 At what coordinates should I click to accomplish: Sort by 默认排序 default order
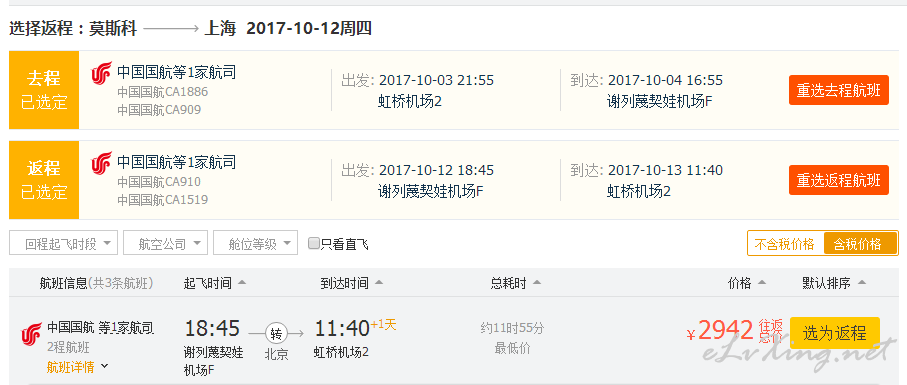coord(834,283)
